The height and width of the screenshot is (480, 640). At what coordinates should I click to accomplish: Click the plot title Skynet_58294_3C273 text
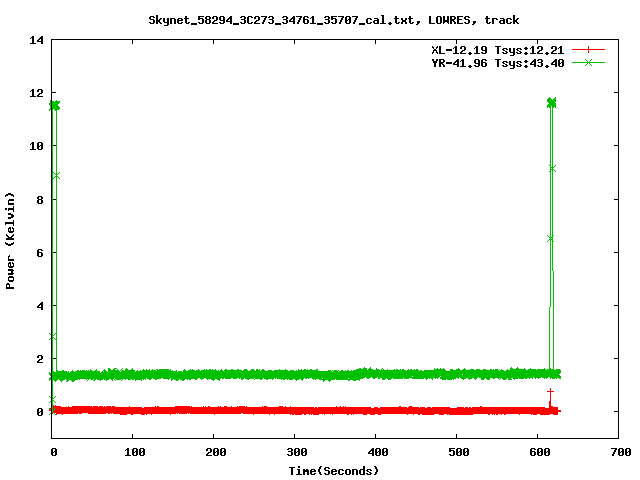pos(333,20)
